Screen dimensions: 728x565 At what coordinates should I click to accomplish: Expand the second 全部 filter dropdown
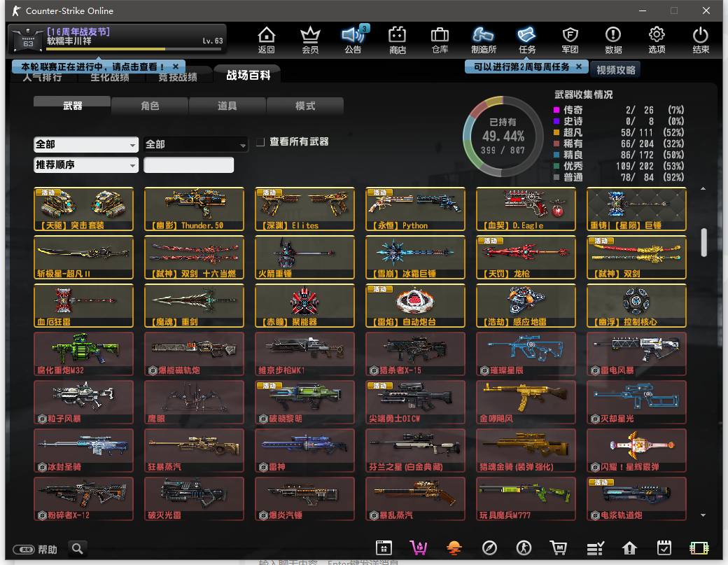[x=196, y=144]
